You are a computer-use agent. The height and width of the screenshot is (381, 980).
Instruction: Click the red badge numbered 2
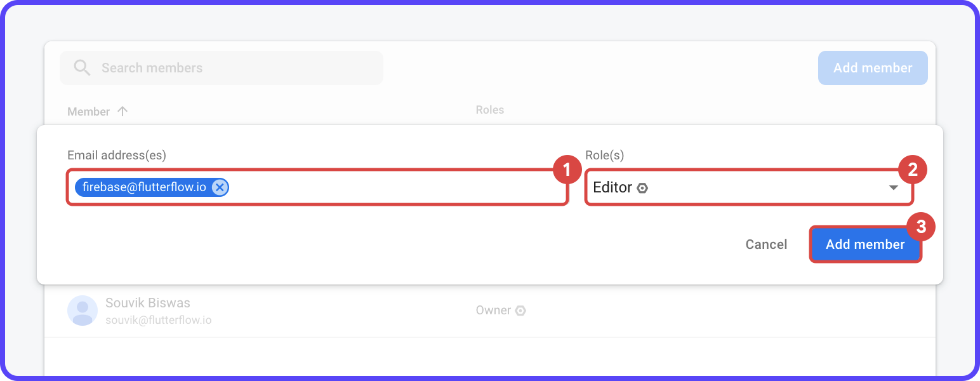(x=914, y=170)
